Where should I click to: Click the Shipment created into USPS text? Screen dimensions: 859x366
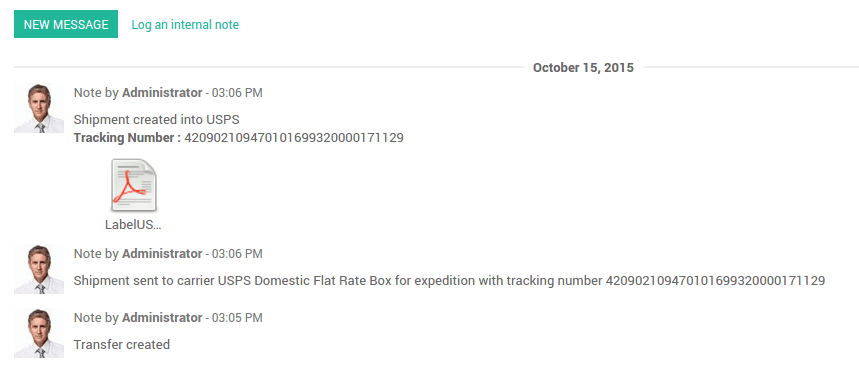pos(157,119)
